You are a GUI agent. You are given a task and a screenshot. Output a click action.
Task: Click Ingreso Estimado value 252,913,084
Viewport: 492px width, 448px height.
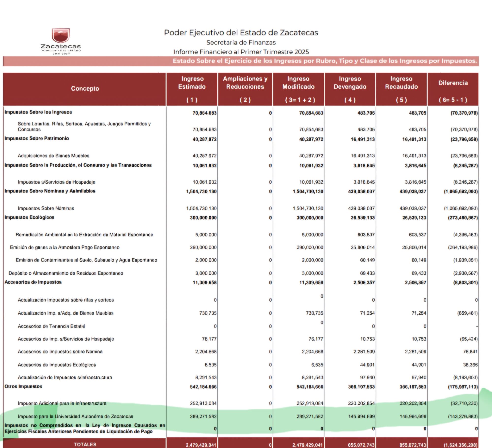coord(203,403)
